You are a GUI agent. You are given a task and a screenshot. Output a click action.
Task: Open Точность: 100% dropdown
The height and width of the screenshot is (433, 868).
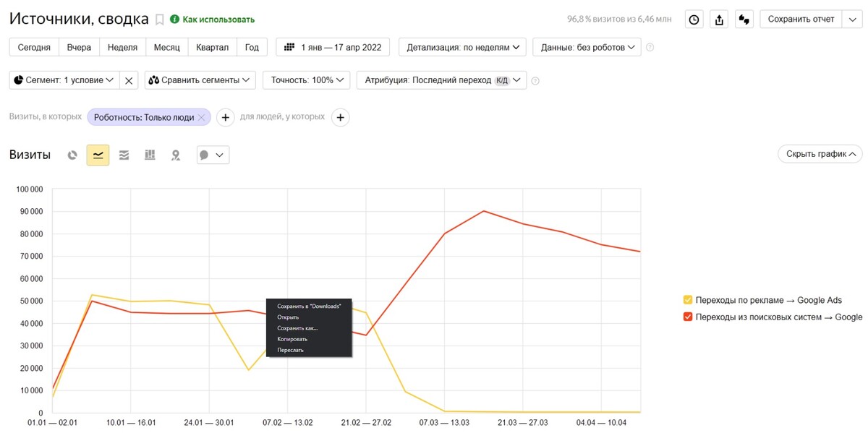click(307, 80)
